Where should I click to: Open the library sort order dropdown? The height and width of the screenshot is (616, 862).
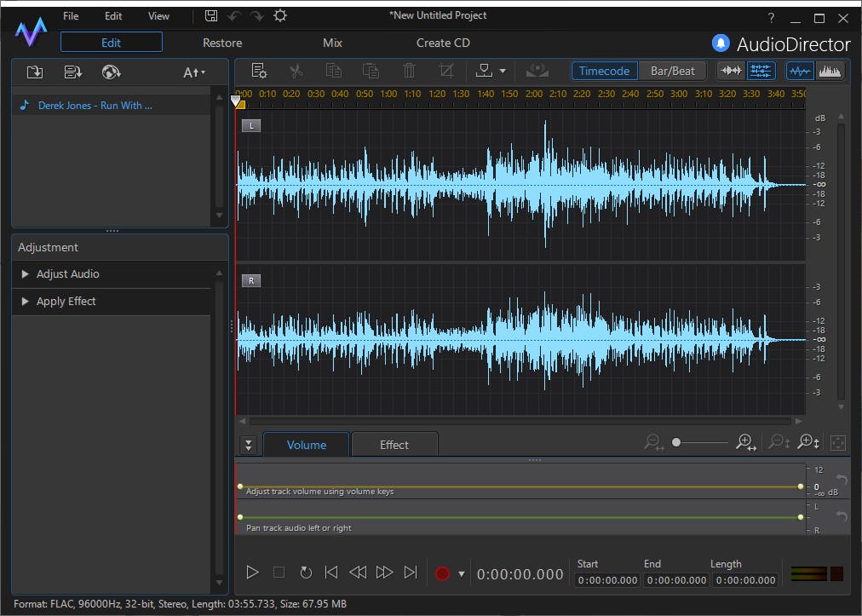click(x=194, y=72)
